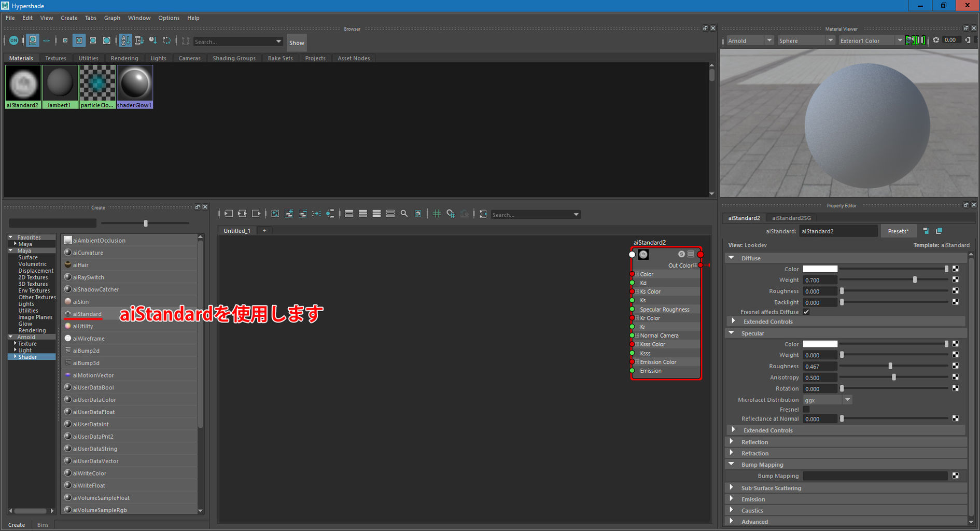Open node editor search dropdown arrow
Image resolution: width=980 pixels, height=531 pixels.
(576, 215)
